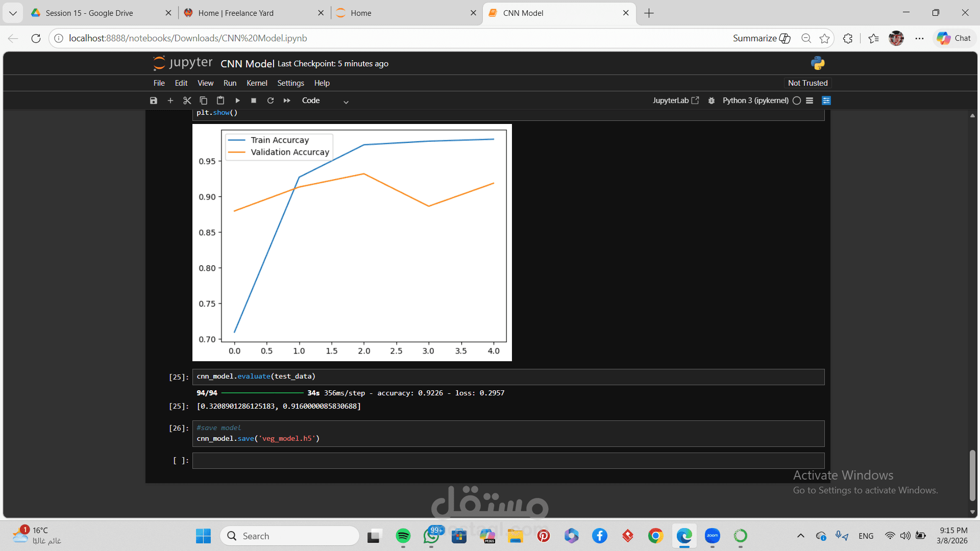980x551 pixels.
Task: Expand the browser tab search chevron
Action: (x=13, y=13)
